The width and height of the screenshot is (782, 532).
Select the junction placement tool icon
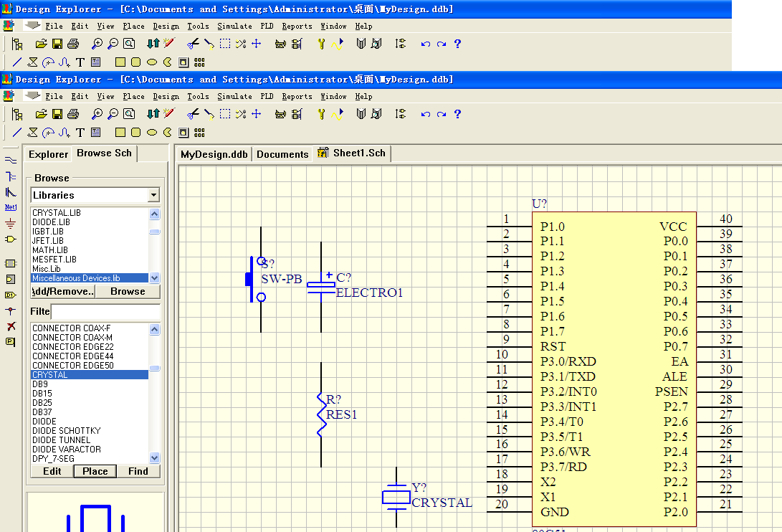[10, 310]
